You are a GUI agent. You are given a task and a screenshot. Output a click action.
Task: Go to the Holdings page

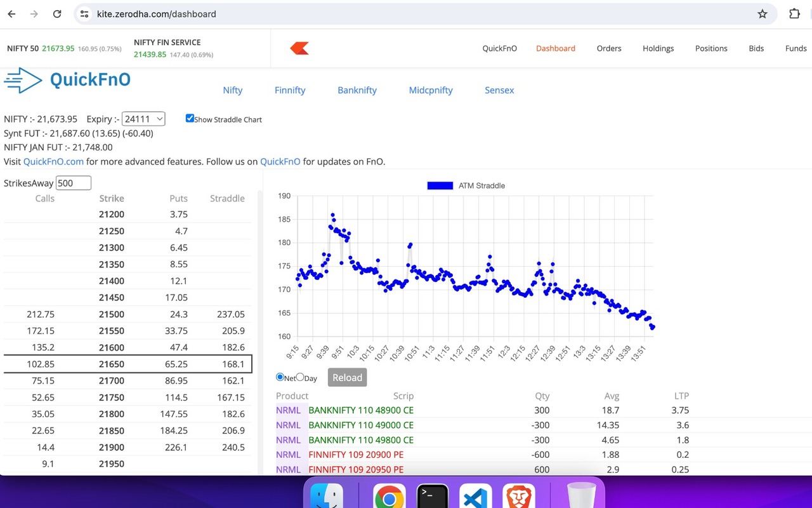point(658,48)
